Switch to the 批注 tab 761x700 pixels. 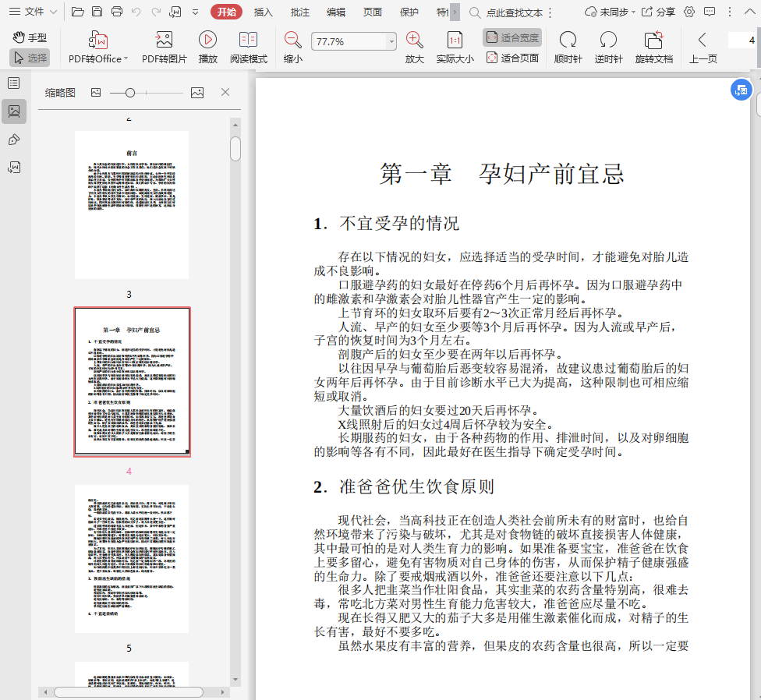pyautogui.click(x=299, y=12)
